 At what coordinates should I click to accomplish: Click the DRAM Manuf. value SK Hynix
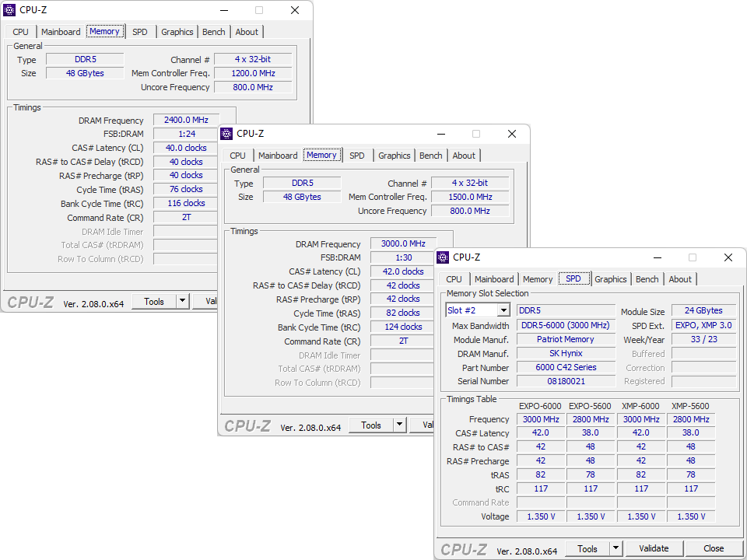[566, 353]
